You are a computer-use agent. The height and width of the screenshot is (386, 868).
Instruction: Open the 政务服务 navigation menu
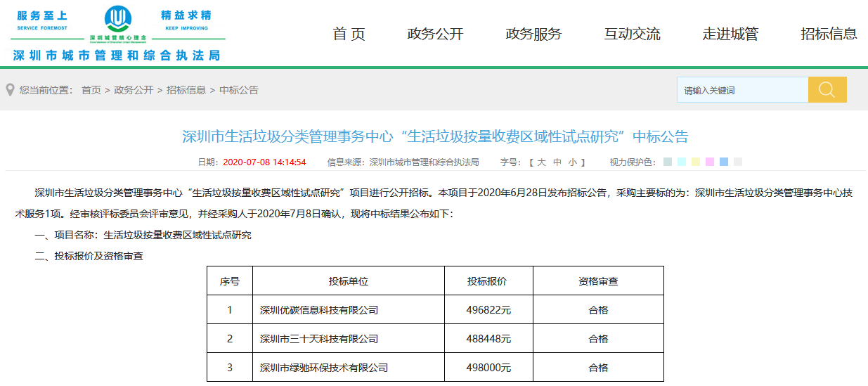pyautogui.click(x=533, y=34)
